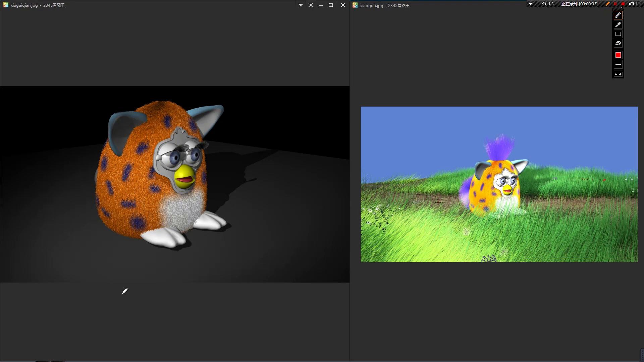
Task: Select the rectangle shape tool
Action: (618, 34)
